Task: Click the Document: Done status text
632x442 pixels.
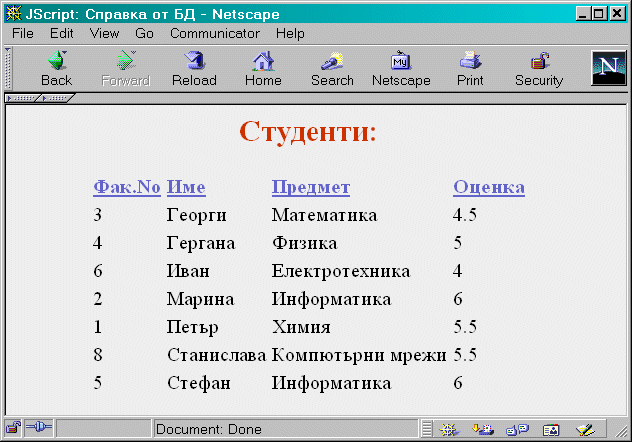Action: point(209,430)
